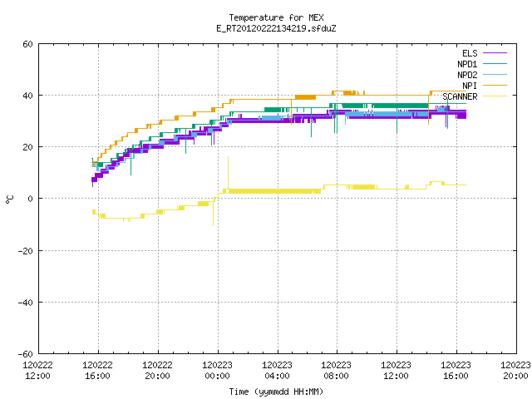Click the y-axis label 20

[x=27, y=147]
